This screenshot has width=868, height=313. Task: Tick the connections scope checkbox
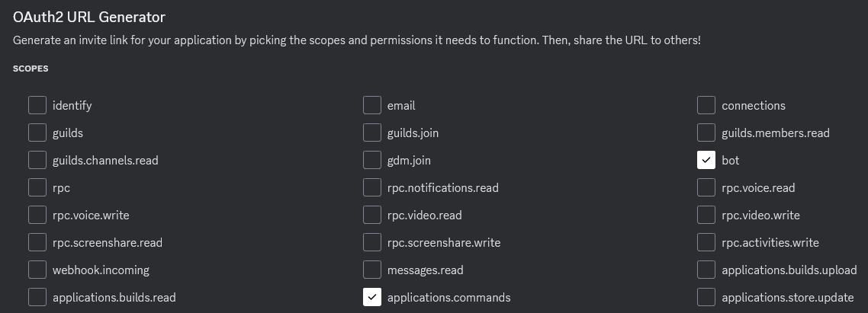[706, 105]
